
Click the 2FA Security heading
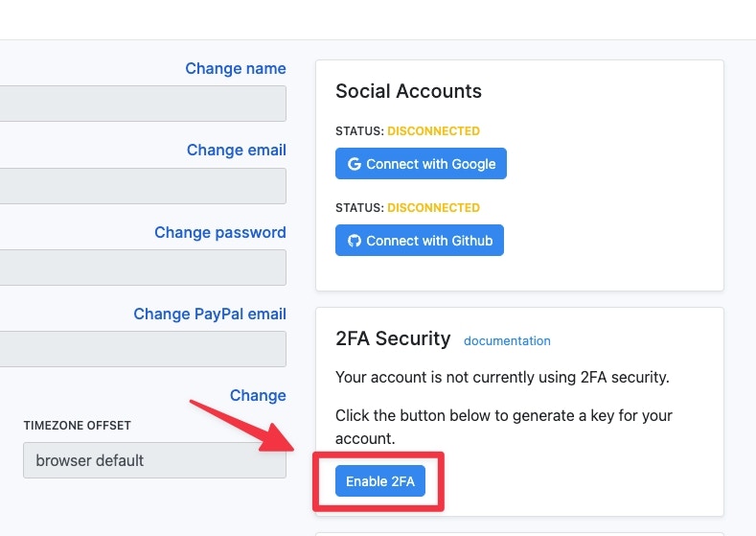(393, 338)
